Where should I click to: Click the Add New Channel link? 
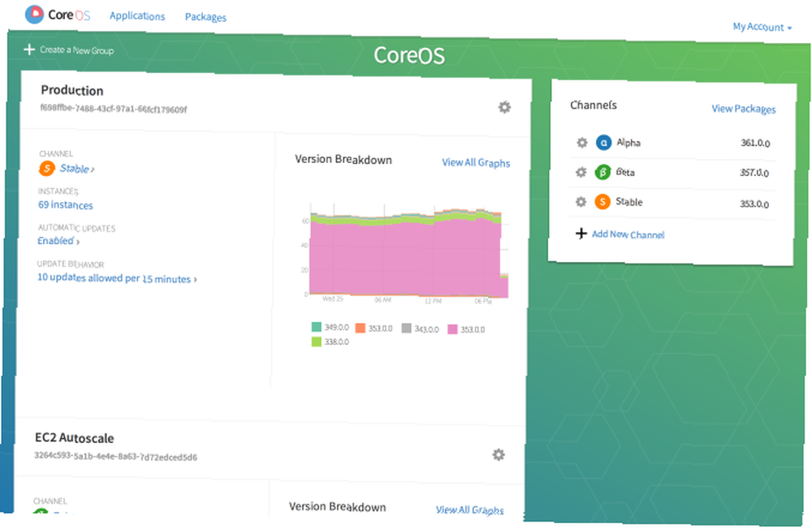click(628, 234)
